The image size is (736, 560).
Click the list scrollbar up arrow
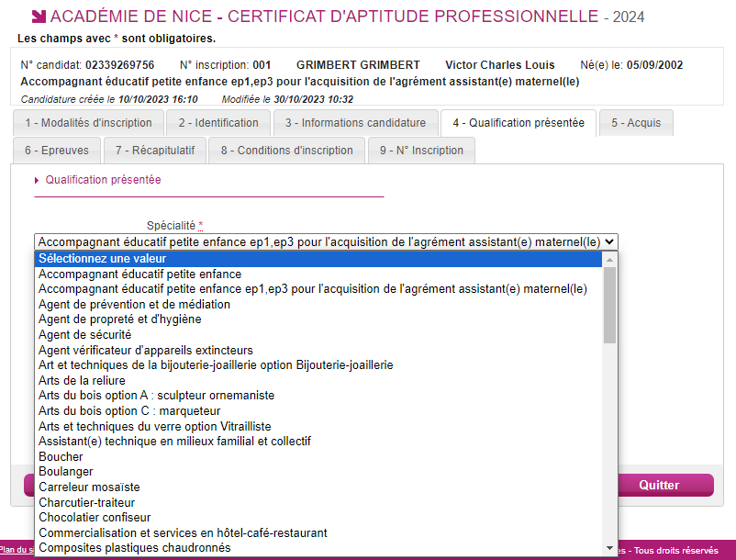[609, 260]
